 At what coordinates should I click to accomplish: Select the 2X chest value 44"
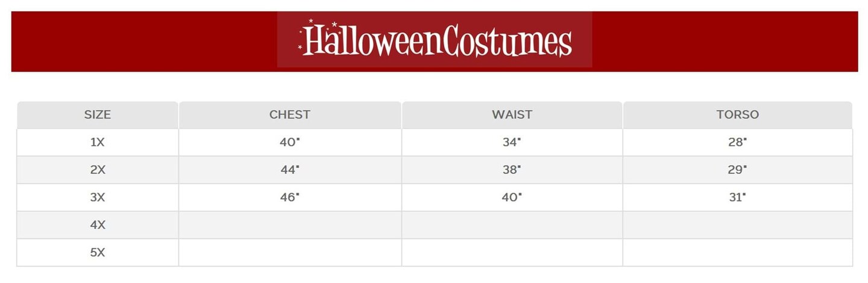point(290,170)
